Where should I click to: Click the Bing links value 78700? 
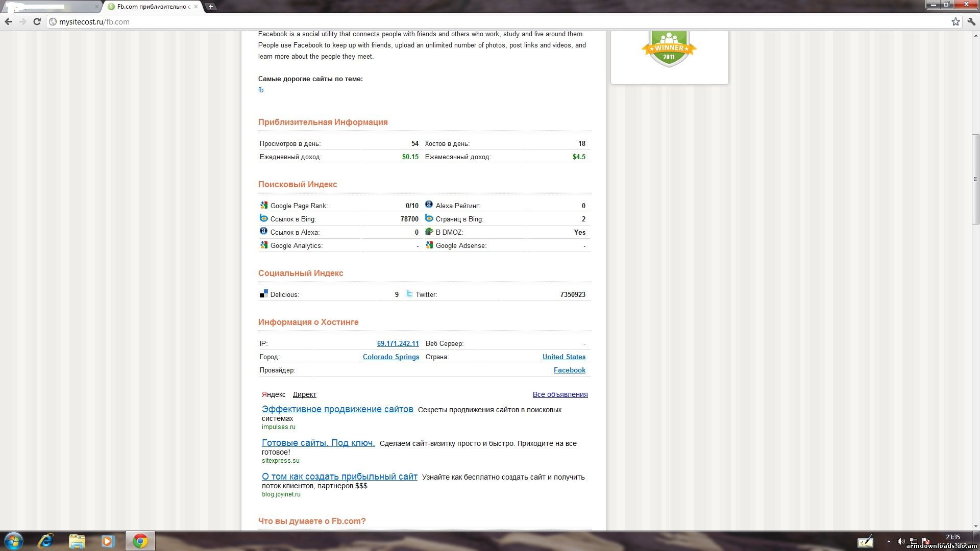[x=409, y=219]
